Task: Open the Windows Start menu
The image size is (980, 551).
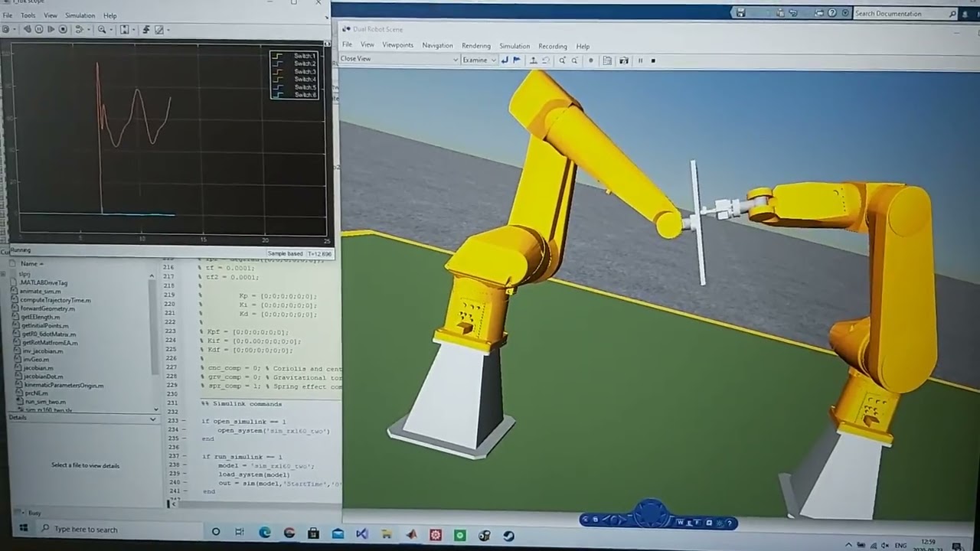Action: [x=23, y=528]
